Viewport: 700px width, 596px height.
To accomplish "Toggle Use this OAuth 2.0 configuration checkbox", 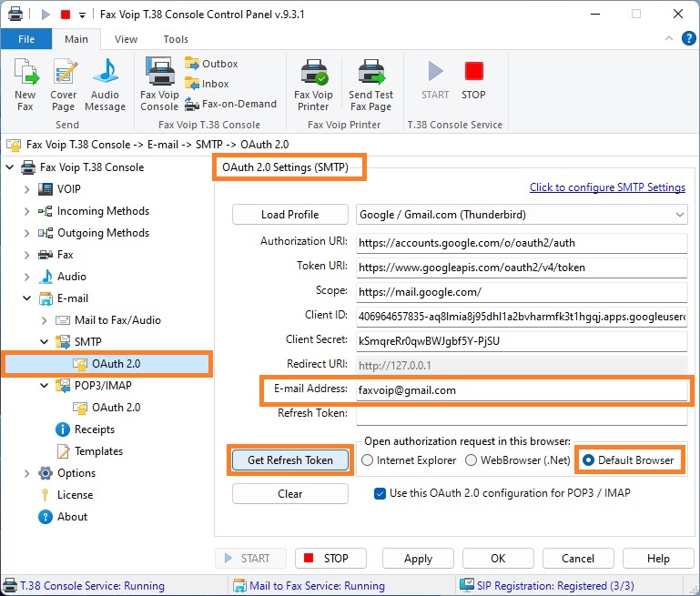I will pyautogui.click(x=380, y=493).
